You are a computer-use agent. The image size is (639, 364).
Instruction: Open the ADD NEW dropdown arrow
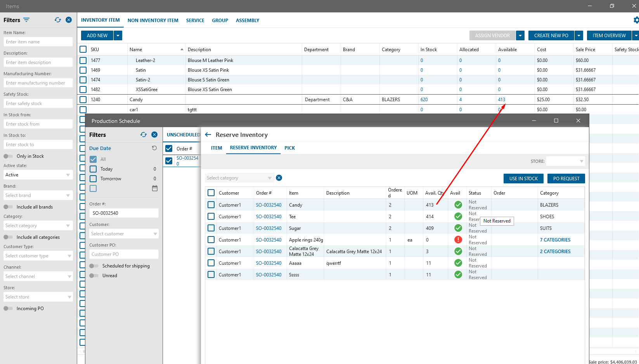118,36
